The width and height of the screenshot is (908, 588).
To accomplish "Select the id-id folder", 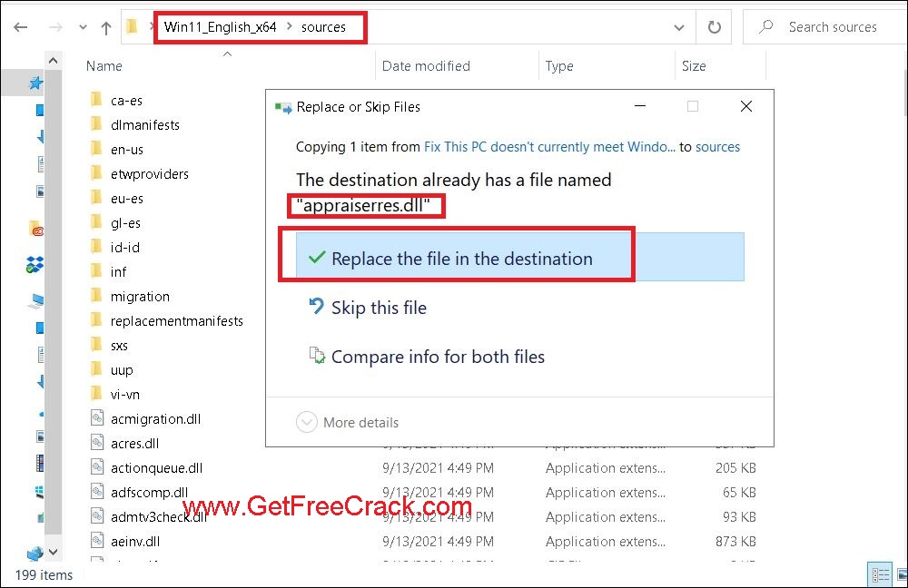I will (125, 247).
